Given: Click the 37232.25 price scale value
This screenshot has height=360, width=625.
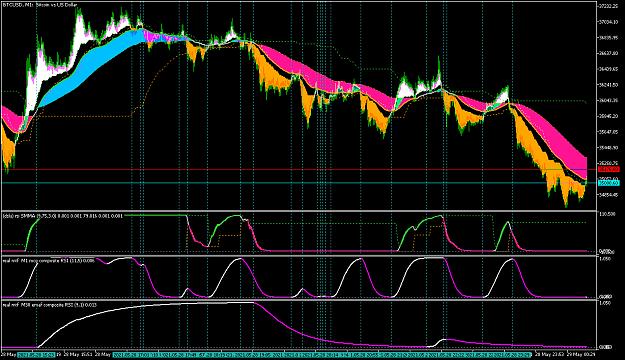Looking at the screenshot, I should tap(609, 6).
